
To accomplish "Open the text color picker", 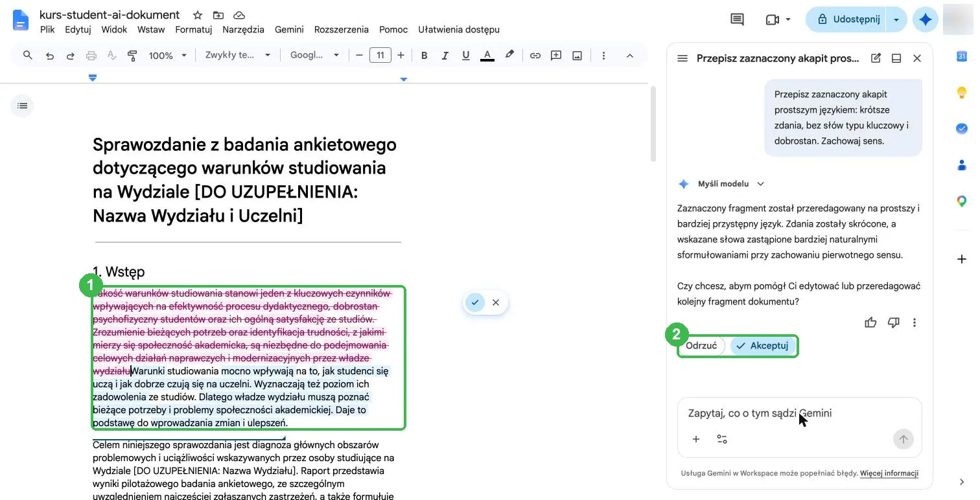I will tap(487, 56).
